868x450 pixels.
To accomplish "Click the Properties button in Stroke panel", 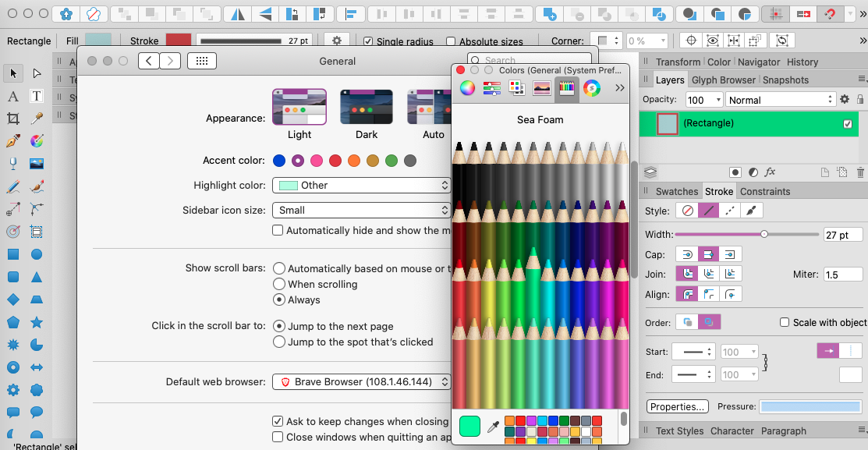I will coord(677,406).
